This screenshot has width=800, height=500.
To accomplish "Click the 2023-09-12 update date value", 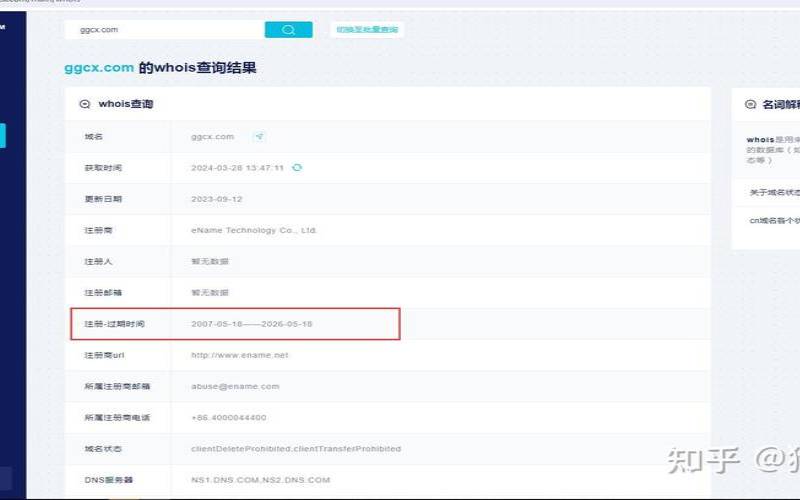I will tap(216, 199).
